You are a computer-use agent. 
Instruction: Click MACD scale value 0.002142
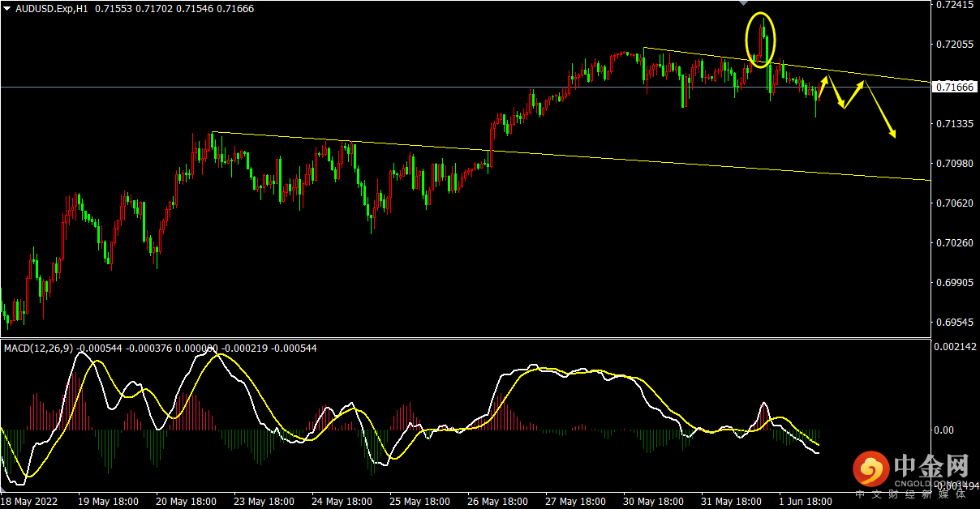pyautogui.click(x=956, y=346)
